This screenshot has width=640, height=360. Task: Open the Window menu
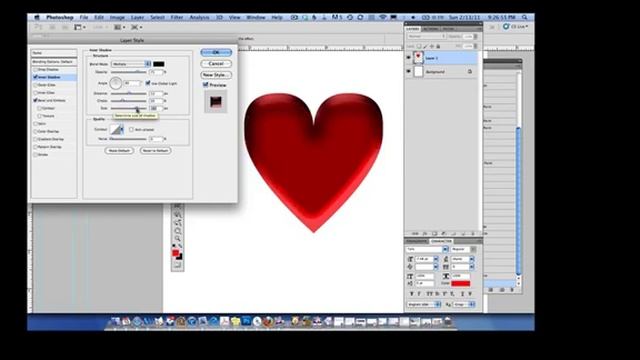256,18
